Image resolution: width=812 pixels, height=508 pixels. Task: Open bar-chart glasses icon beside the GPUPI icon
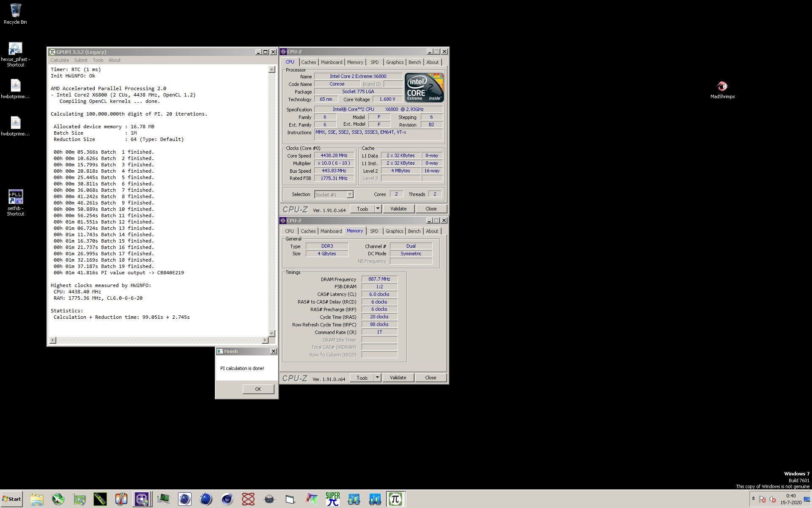point(375,500)
